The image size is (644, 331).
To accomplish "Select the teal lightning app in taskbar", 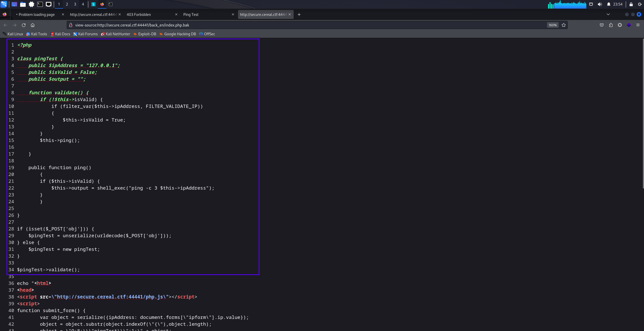I will click(93, 4).
